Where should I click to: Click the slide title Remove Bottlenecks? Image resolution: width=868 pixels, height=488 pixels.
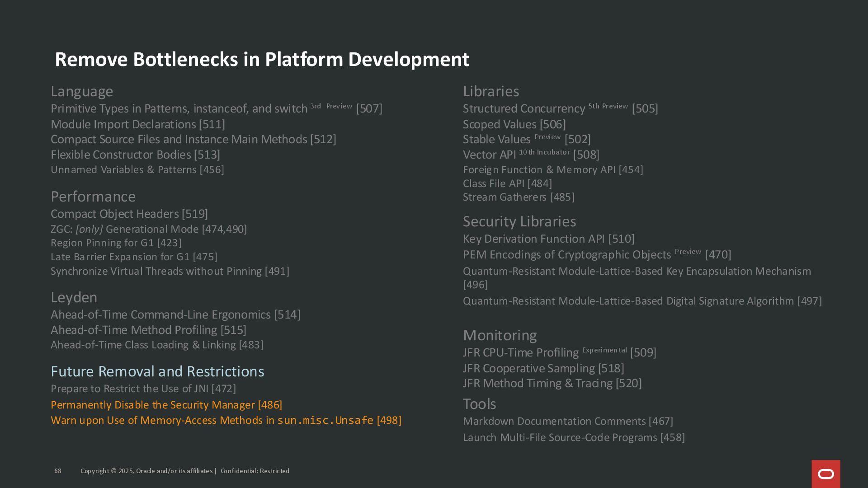tap(262, 60)
